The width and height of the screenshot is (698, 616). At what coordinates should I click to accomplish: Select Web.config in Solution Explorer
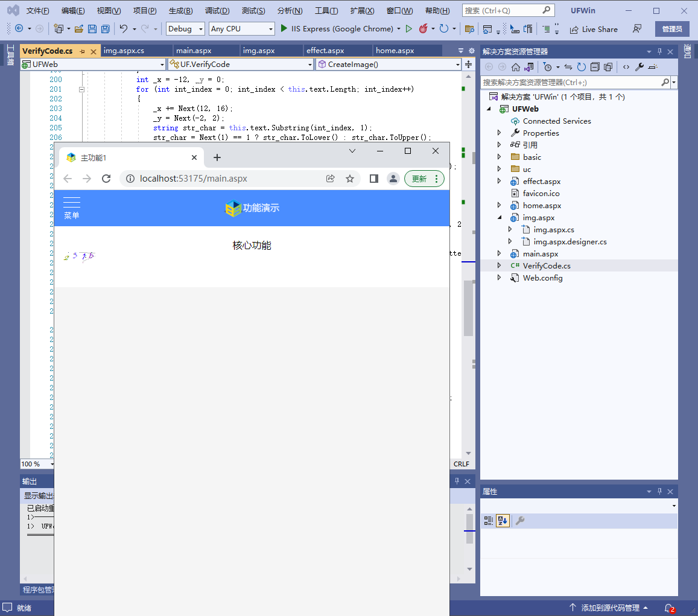click(x=542, y=278)
